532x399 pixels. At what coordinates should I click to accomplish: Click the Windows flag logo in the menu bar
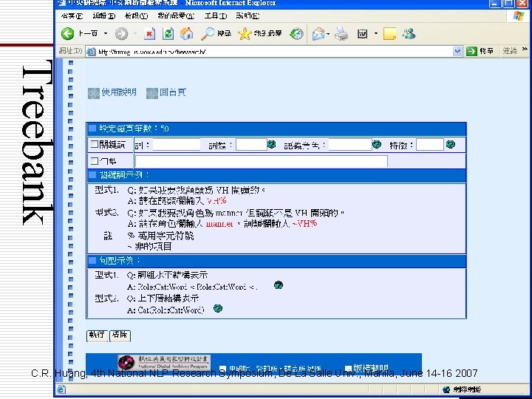pyautogui.click(x=518, y=16)
